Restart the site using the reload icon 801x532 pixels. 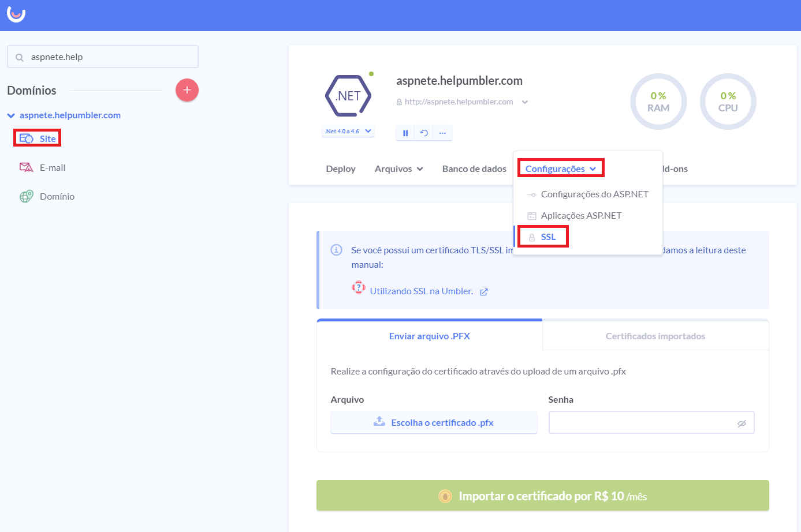(x=424, y=133)
